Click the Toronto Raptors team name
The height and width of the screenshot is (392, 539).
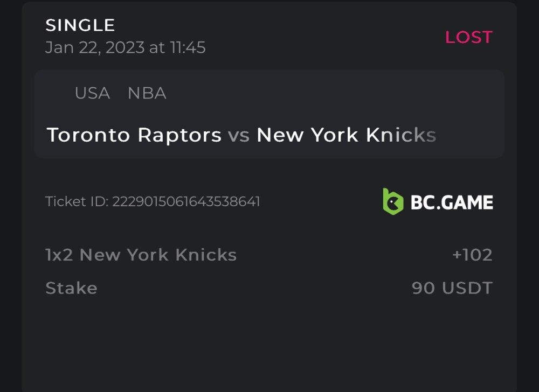pos(134,135)
